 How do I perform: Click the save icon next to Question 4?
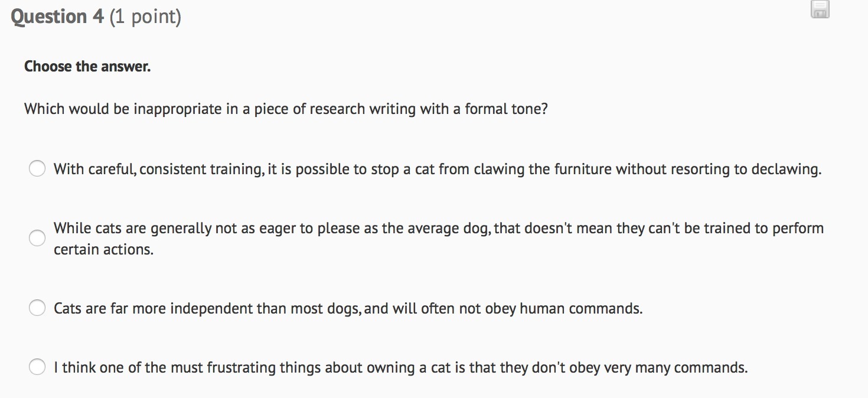[820, 10]
